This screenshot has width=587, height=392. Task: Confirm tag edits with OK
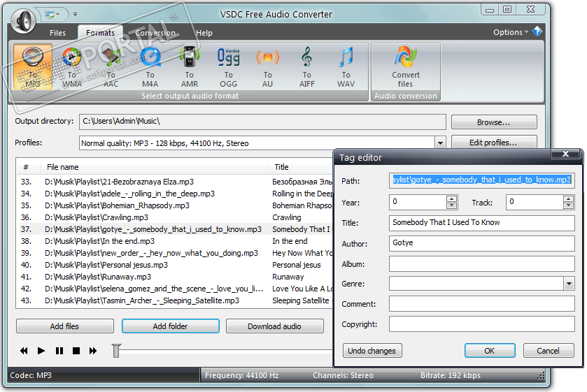490,351
